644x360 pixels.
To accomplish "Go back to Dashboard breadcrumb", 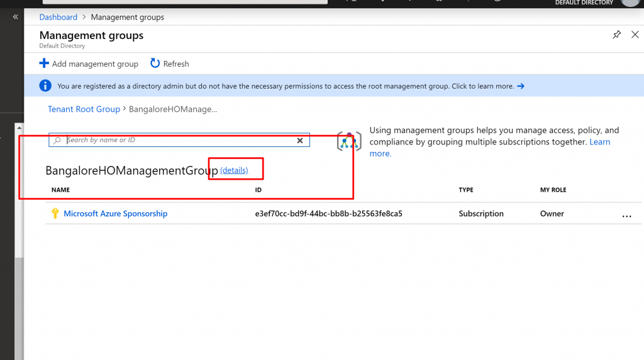I will (x=58, y=18).
